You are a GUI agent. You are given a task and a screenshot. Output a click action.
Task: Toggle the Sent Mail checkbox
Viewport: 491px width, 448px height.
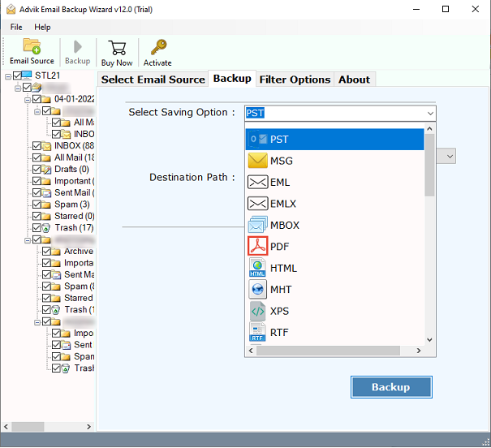pyautogui.click(x=37, y=192)
